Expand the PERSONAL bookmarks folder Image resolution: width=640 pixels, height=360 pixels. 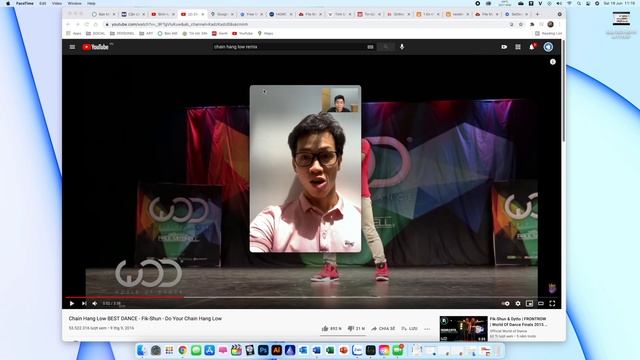pyautogui.click(x=122, y=33)
